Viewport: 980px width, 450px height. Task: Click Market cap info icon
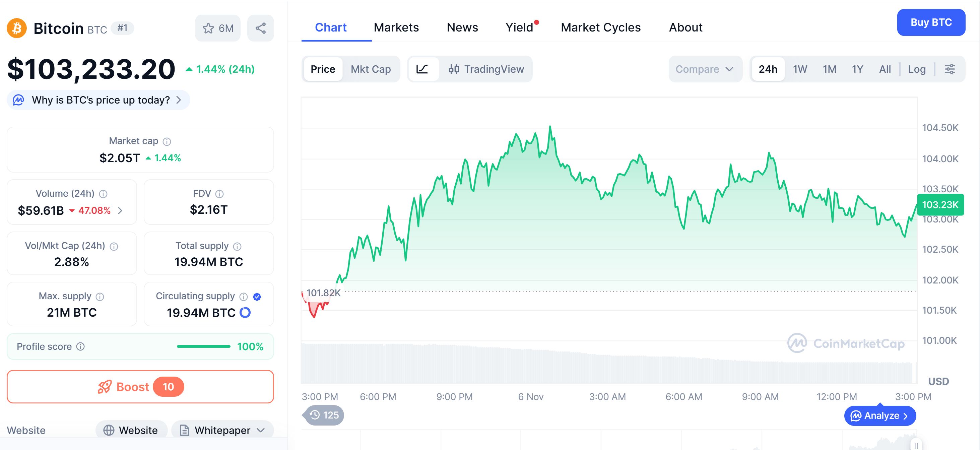(x=167, y=141)
